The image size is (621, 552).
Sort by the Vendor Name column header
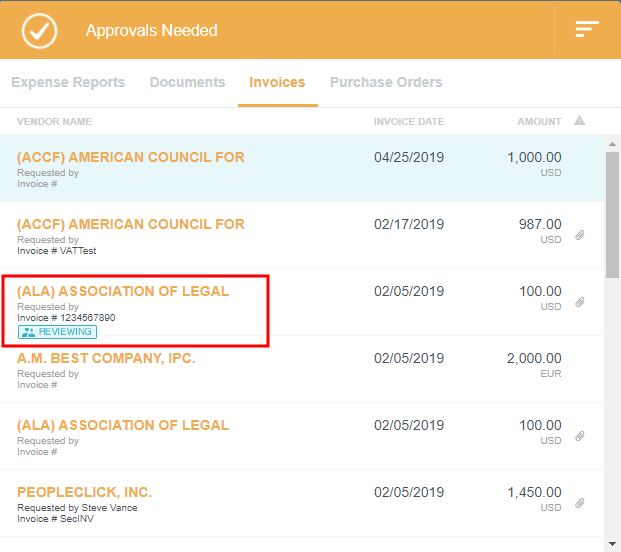pyautogui.click(x=54, y=122)
